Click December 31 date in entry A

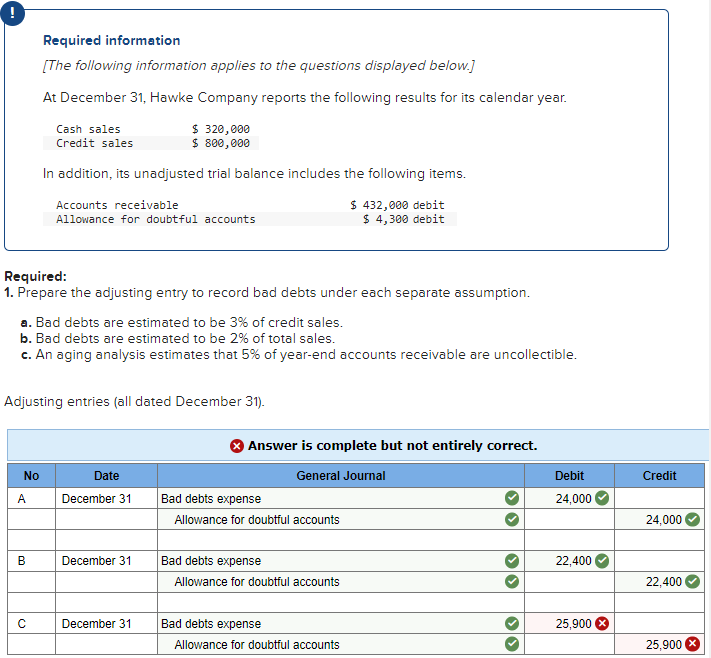click(97, 499)
